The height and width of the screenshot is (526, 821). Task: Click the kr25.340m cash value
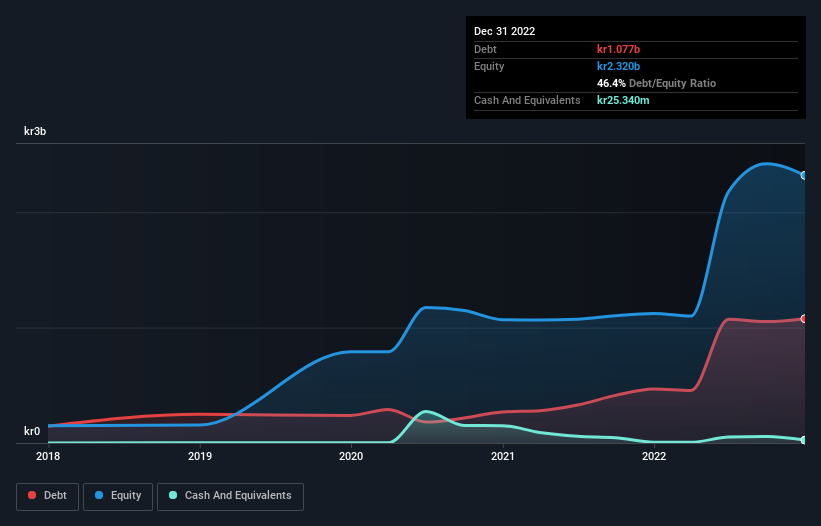click(x=623, y=100)
